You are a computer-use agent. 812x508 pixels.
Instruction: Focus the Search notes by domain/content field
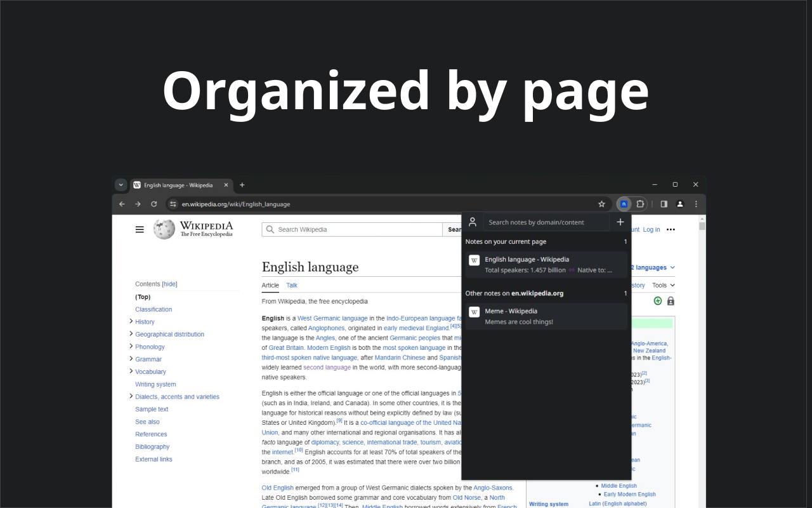pos(546,222)
